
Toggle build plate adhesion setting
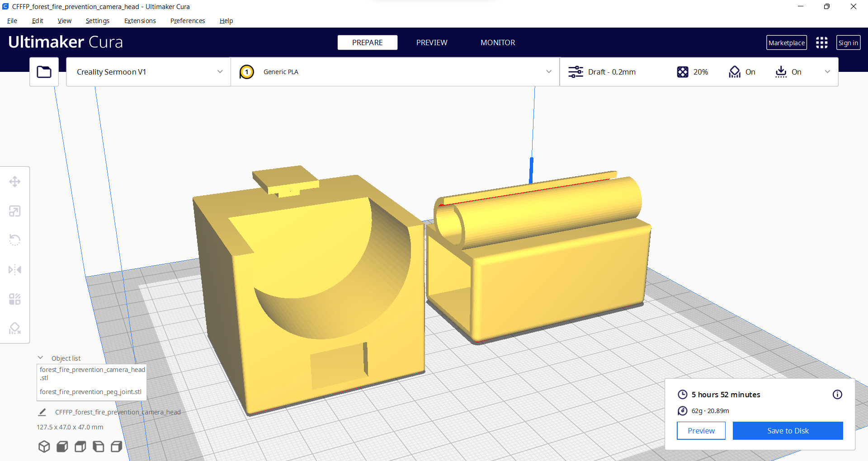(x=788, y=71)
